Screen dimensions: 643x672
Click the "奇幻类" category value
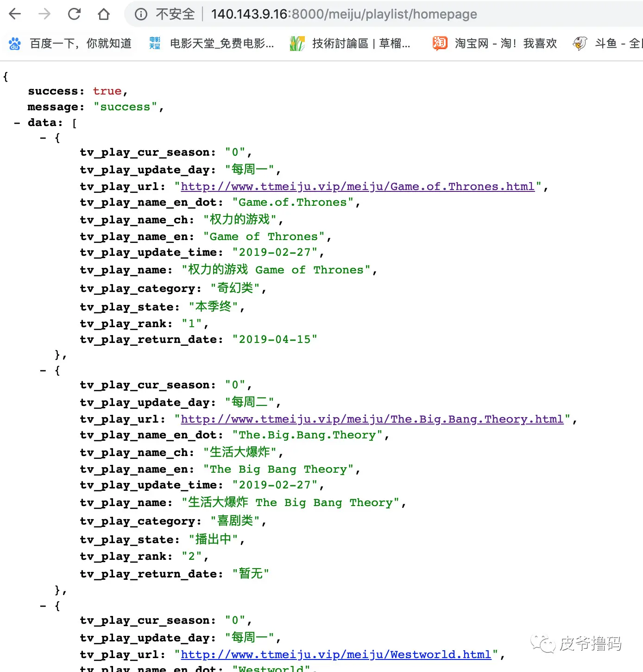tap(235, 288)
